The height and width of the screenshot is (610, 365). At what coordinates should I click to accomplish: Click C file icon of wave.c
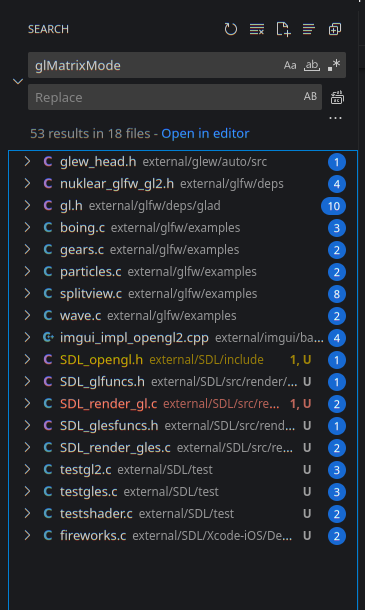[48, 316]
